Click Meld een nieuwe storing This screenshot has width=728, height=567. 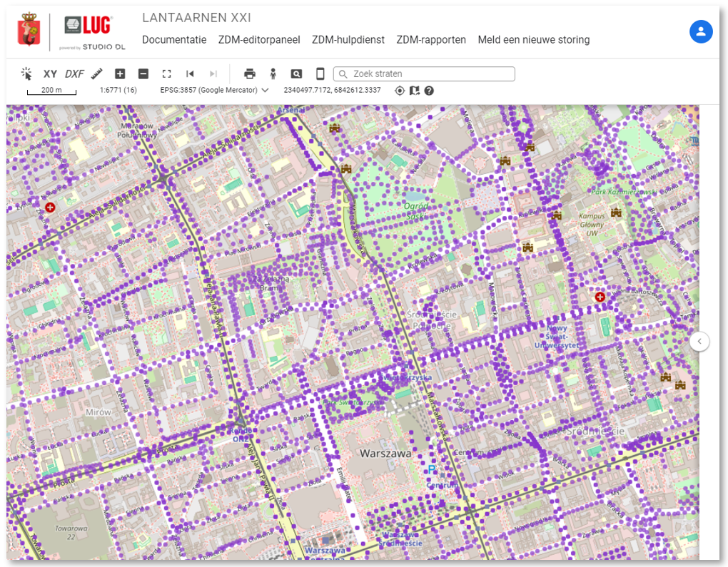tap(533, 40)
